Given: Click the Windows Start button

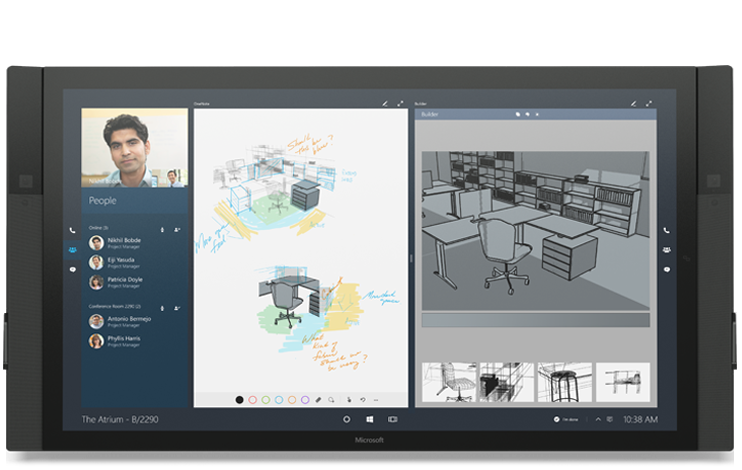Looking at the screenshot, I should (369, 420).
